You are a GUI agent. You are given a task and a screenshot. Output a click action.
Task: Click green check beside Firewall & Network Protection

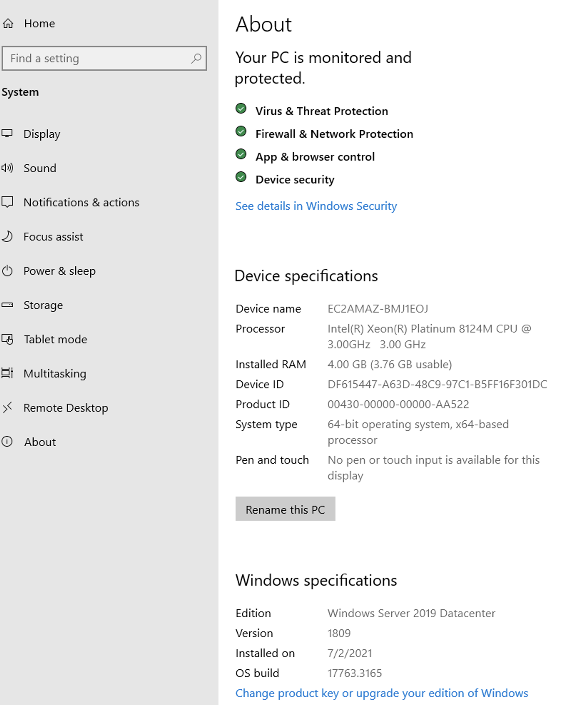tap(241, 131)
